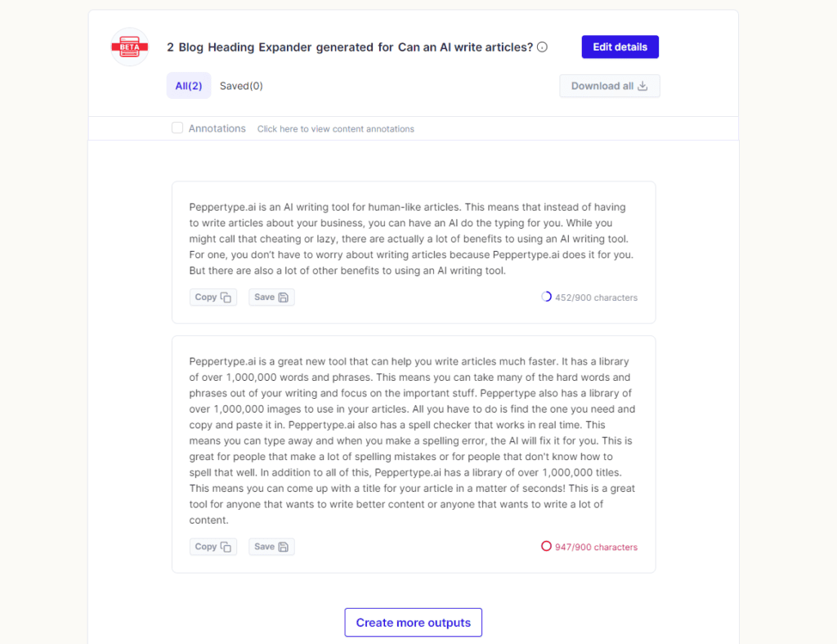Image resolution: width=837 pixels, height=644 pixels.
Task: Click the 947/900 characters counter text
Action: (596, 547)
